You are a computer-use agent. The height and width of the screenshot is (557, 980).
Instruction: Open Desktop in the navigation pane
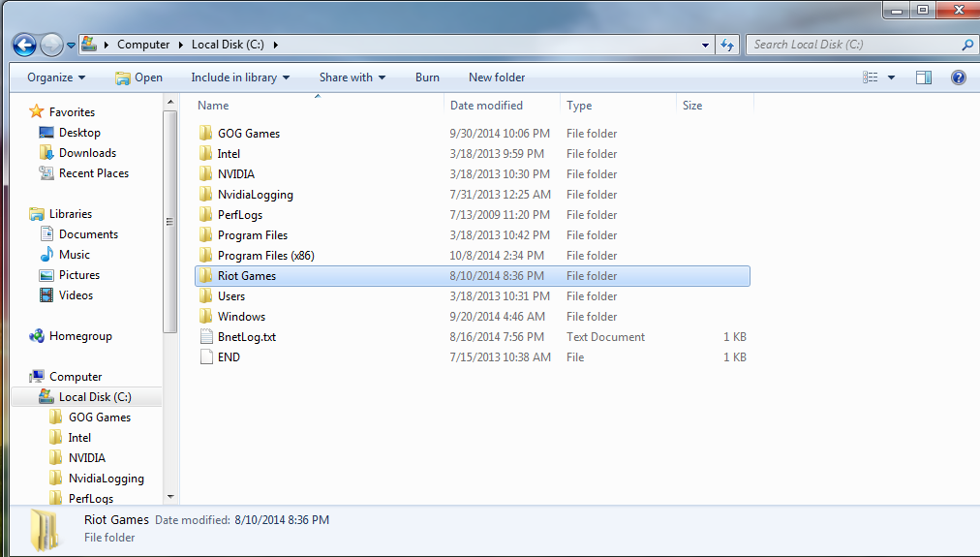79,133
